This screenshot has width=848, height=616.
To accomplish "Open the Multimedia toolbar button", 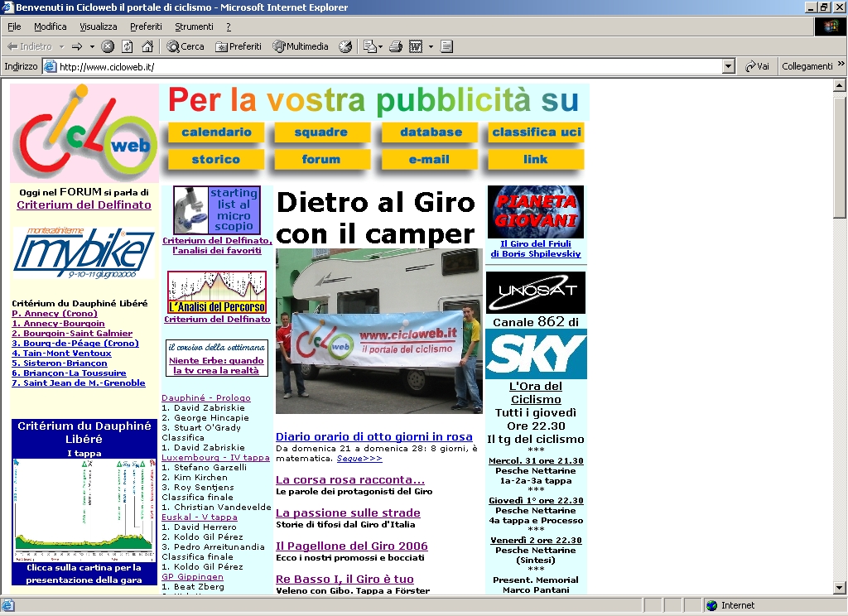I will click(301, 46).
